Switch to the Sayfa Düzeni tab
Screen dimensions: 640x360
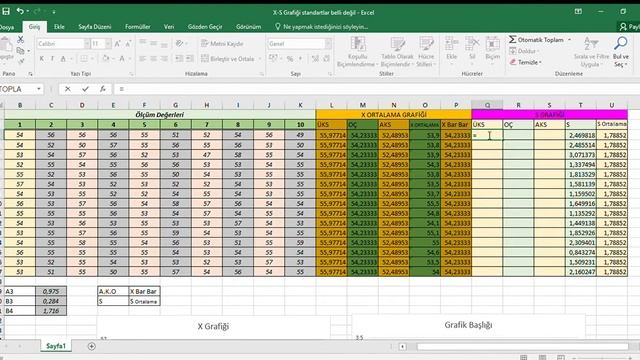95,27
